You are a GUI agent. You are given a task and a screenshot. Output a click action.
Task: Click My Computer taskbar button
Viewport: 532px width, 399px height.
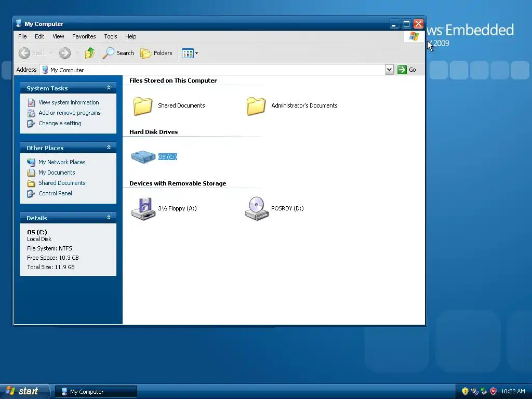pos(96,392)
